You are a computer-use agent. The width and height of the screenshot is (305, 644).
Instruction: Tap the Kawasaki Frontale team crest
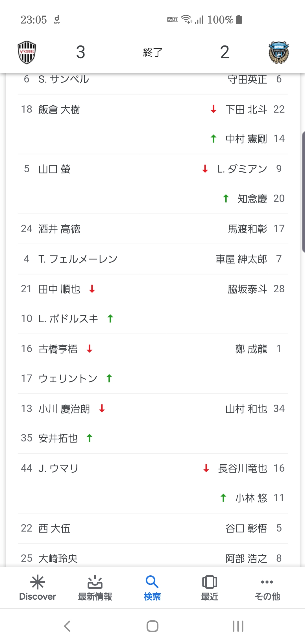[x=279, y=53]
